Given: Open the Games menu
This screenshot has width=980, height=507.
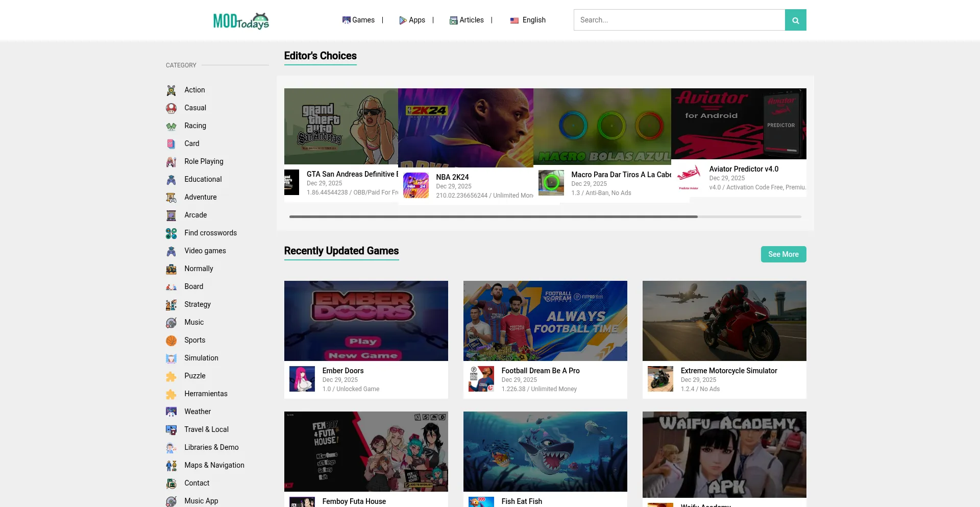Looking at the screenshot, I should click(358, 20).
